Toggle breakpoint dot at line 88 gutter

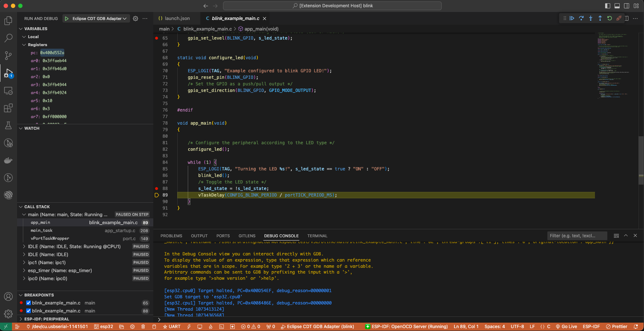[x=157, y=189]
